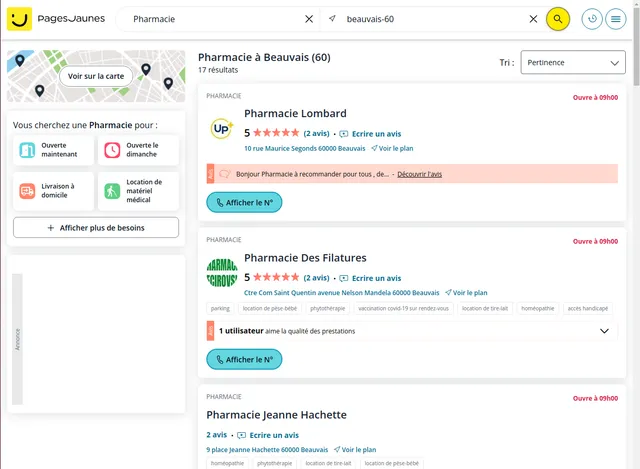Image resolution: width=640 pixels, height=469 pixels.
Task: Launch search with yellow magnifier button
Action: tap(558, 19)
